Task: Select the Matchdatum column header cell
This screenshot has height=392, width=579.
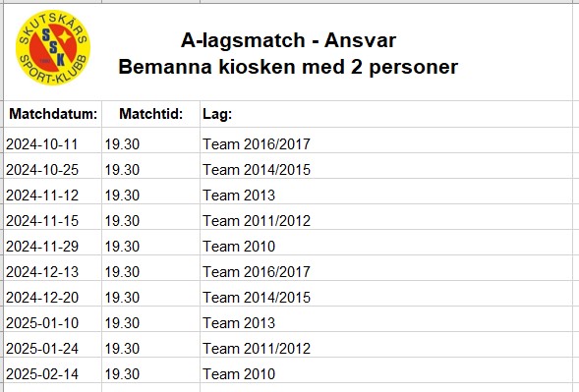Action: [x=53, y=114]
